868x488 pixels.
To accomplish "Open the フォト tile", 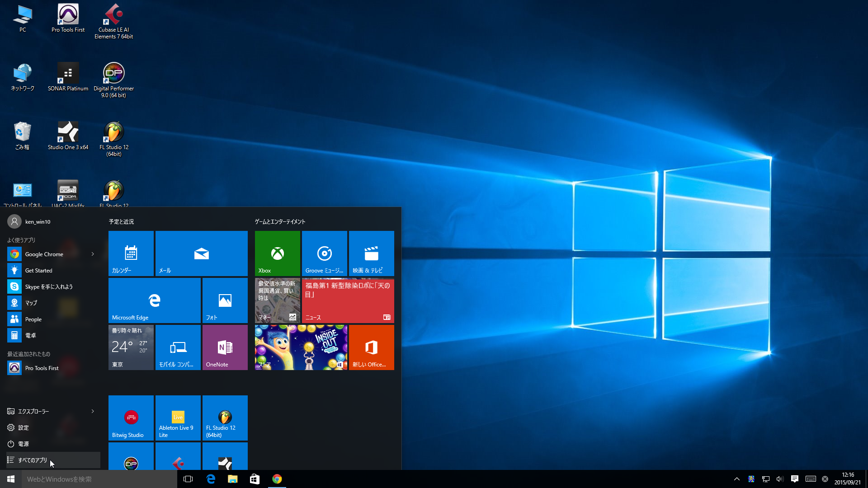I will click(225, 300).
